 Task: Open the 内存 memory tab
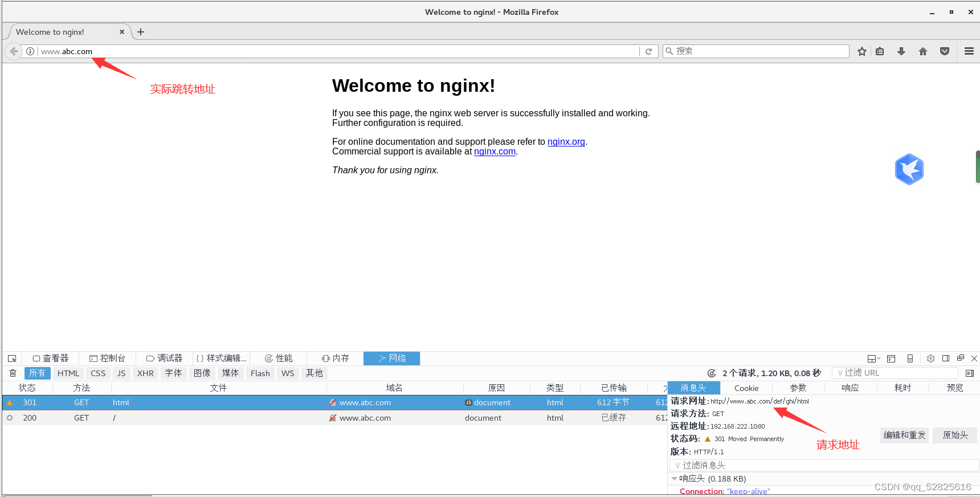pos(335,358)
